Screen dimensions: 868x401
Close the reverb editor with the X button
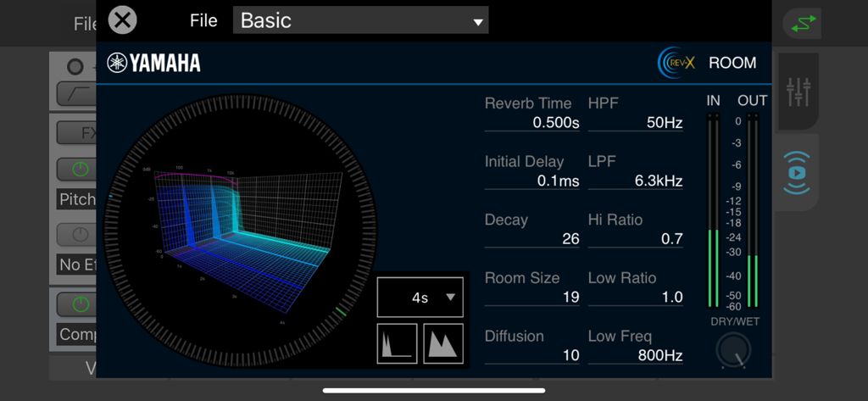(x=122, y=20)
